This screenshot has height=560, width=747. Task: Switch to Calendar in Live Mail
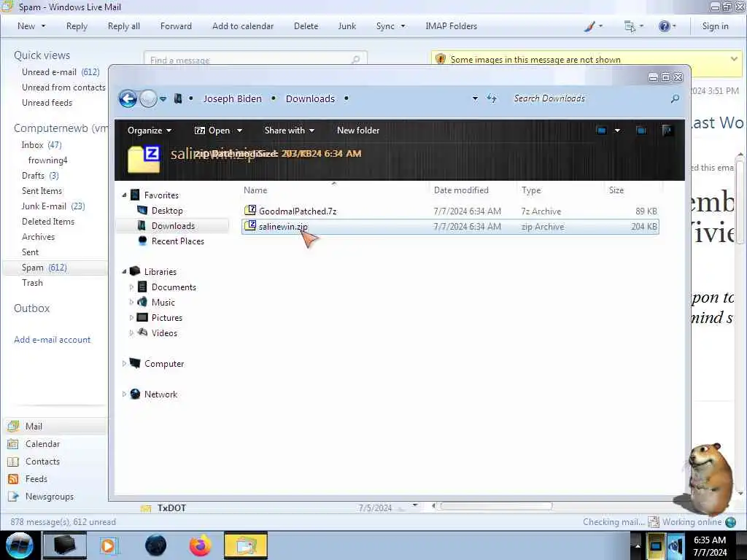coord(42,444)
